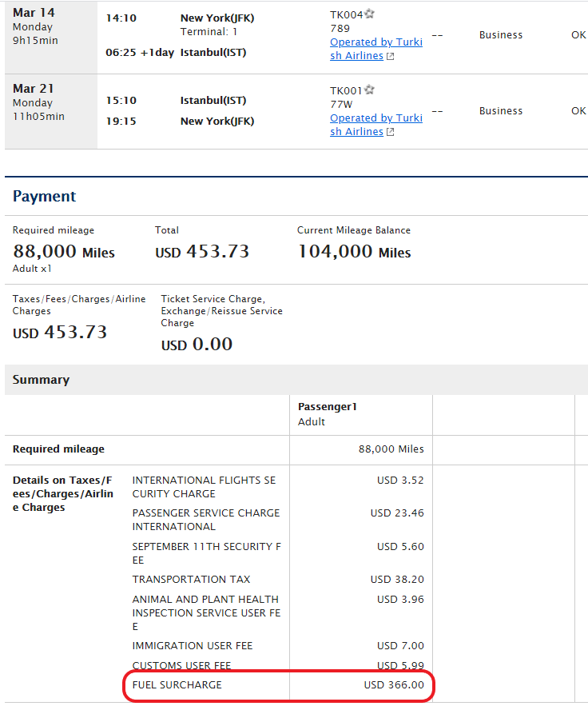Click the IMMIGRATION USER FEE label

[x=193, y=646]
